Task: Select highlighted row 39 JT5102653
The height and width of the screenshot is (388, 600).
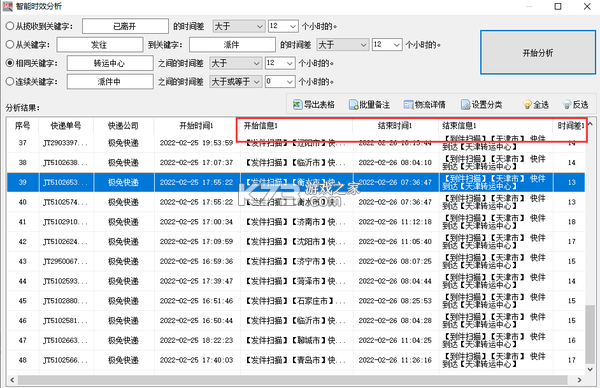Action: [x=65, y=182]
